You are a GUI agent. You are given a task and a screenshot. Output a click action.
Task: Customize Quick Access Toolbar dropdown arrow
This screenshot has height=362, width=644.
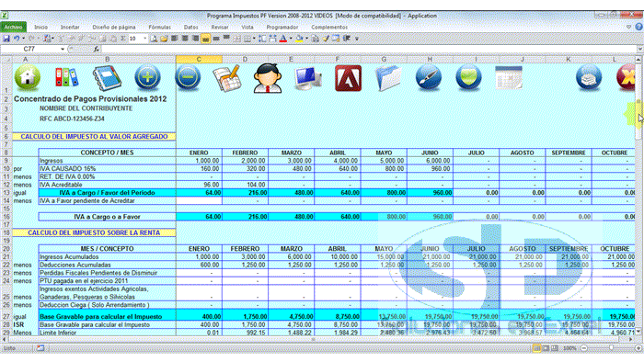point(357,39)
